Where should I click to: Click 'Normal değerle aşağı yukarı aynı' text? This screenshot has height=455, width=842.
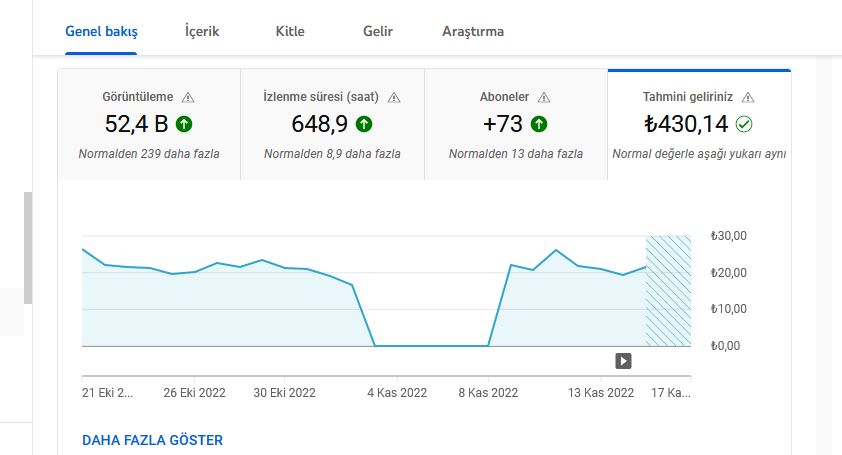[x=699, y=154]
